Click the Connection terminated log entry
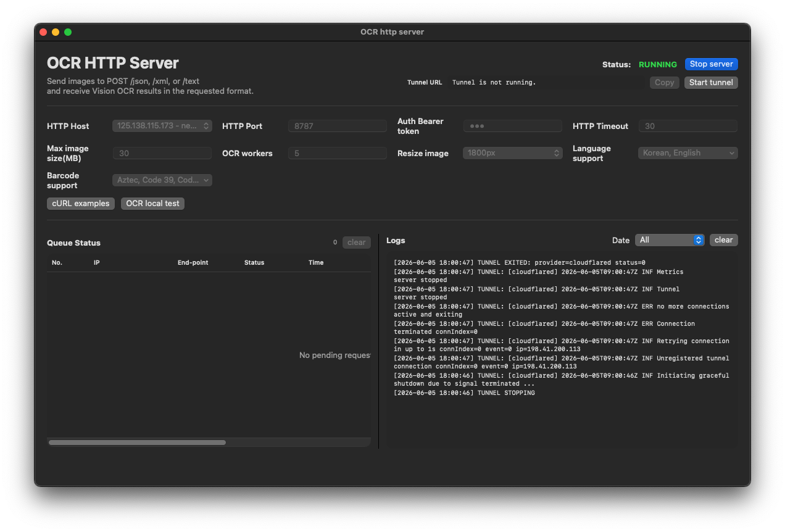This screenshot has width=785, height=532. click(544, 328)
